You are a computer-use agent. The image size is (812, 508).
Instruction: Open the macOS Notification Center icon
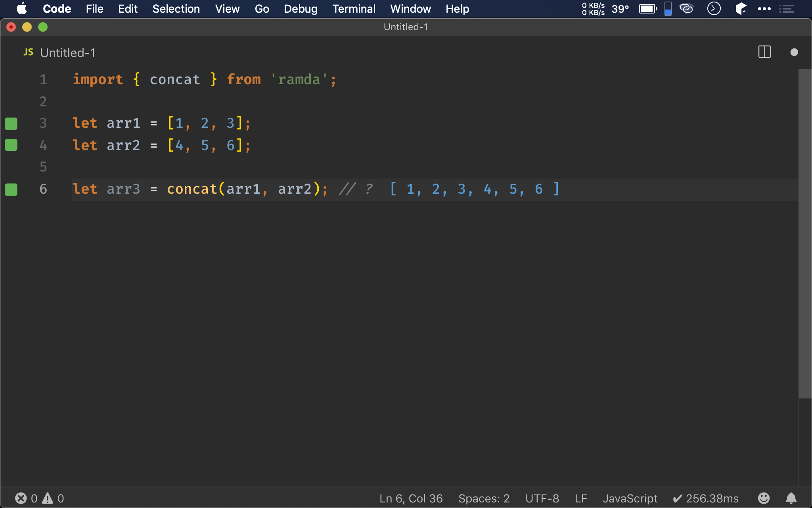click(787, 9)
